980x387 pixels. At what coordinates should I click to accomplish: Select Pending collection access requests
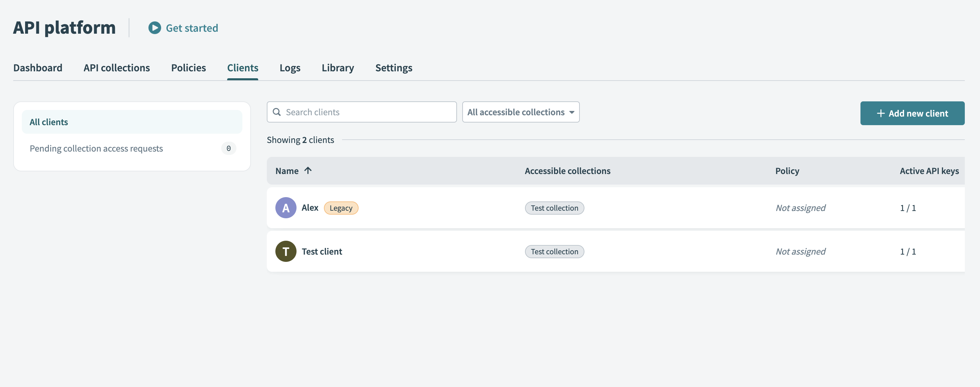click(96, 148)
